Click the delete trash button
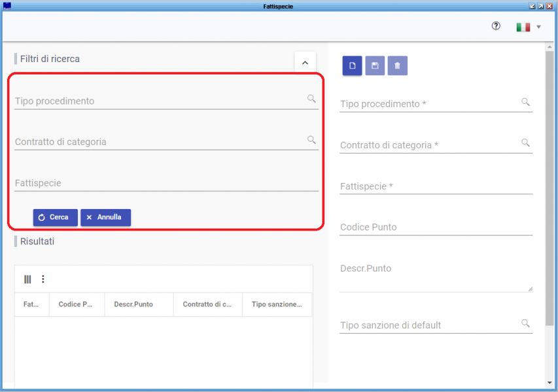The height and width of the screenshot is (392, 558). pos(398,66)
